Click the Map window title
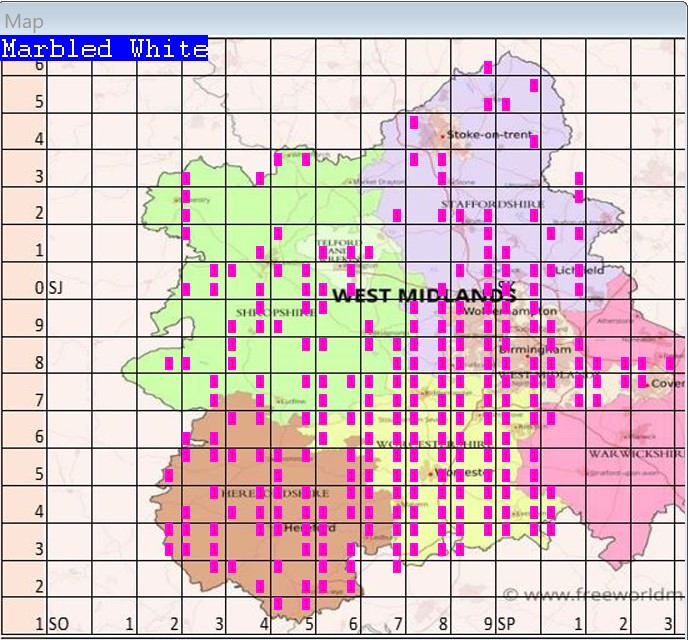Viewport: 690px width, 640px height. 24,22
